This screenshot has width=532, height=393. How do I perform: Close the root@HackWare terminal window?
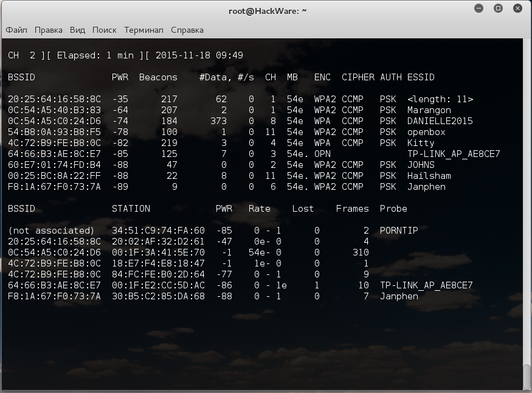click(516, 10)
